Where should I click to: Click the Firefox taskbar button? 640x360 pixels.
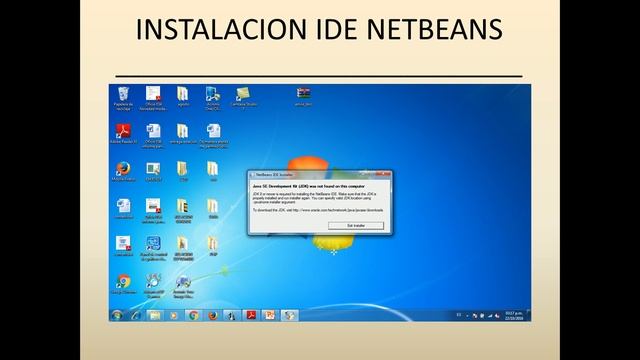(212, 315)
